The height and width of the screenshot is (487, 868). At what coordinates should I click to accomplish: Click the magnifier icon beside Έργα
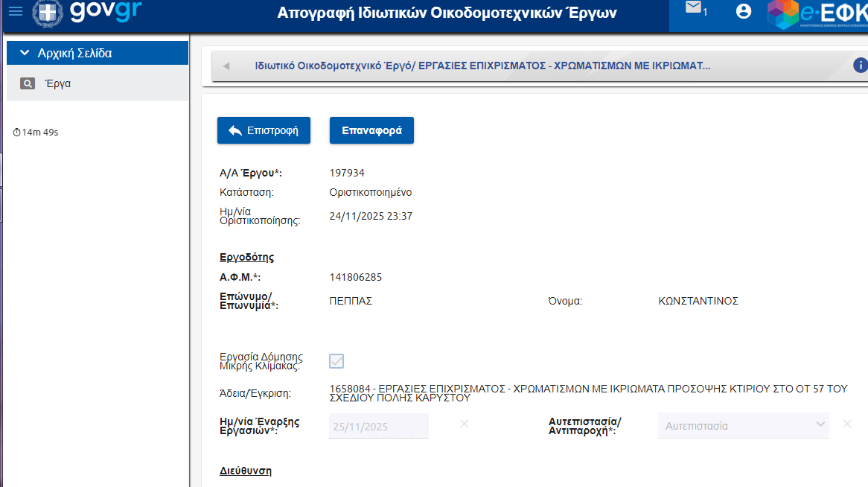28,84
